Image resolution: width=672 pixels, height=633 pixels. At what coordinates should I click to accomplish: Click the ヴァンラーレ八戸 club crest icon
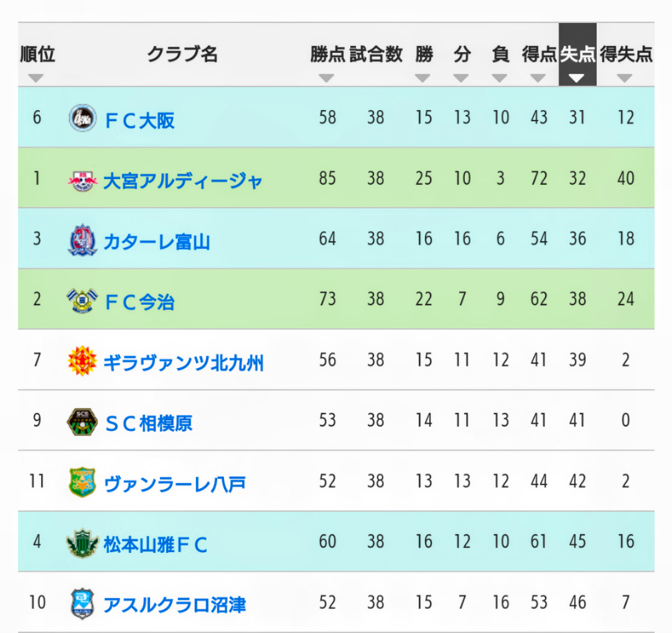pyautogui.click(x=82, y=483)
